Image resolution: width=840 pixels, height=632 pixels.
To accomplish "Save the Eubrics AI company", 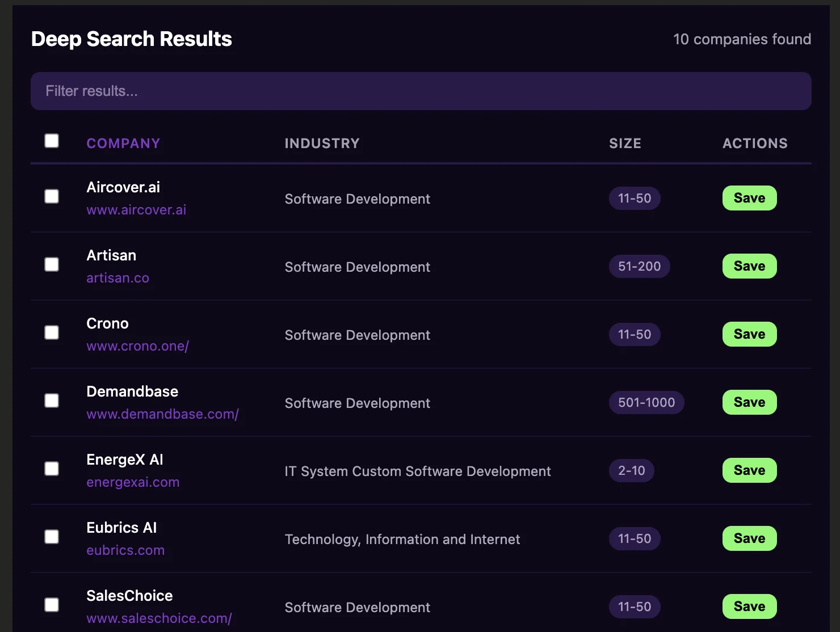I will pyautogui.click(x=749, y=538).
